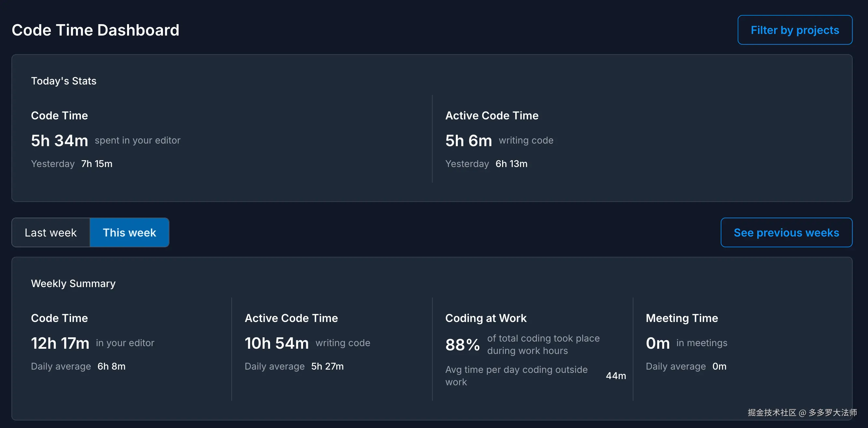
Task: Click today's 5h 6m active code time
Action: (x=468, y=140)
